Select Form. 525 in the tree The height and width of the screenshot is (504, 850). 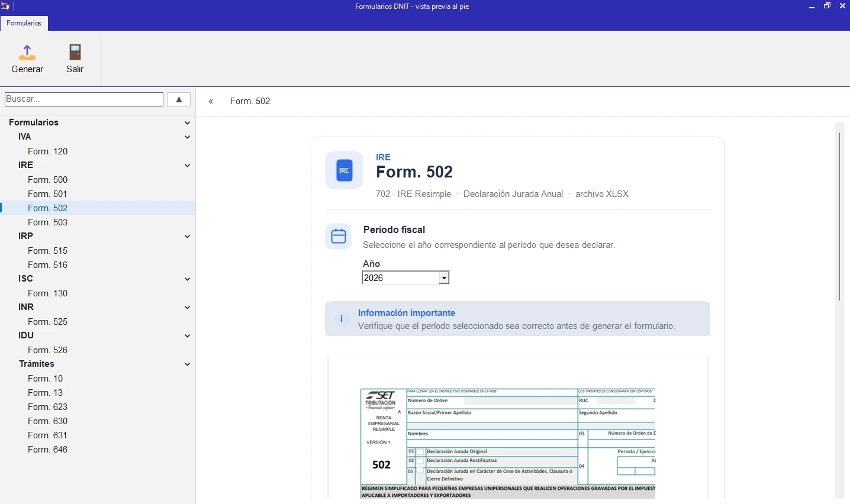(48, 322)
